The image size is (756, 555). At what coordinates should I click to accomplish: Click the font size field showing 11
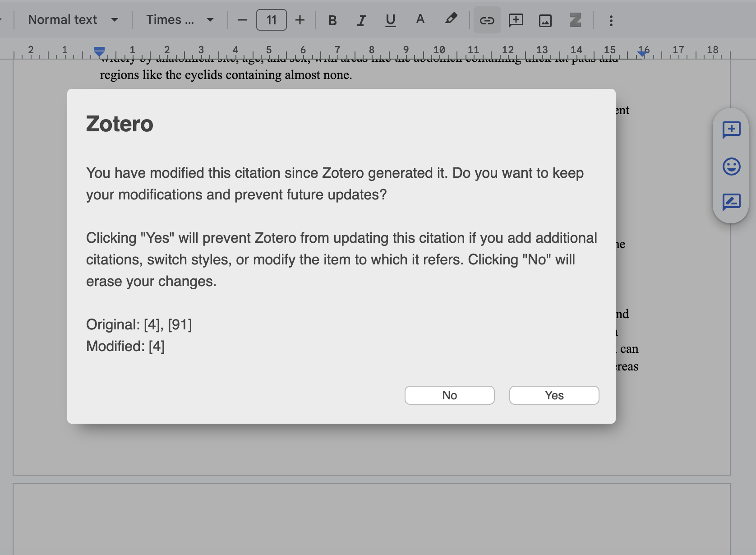pos(272,20)
